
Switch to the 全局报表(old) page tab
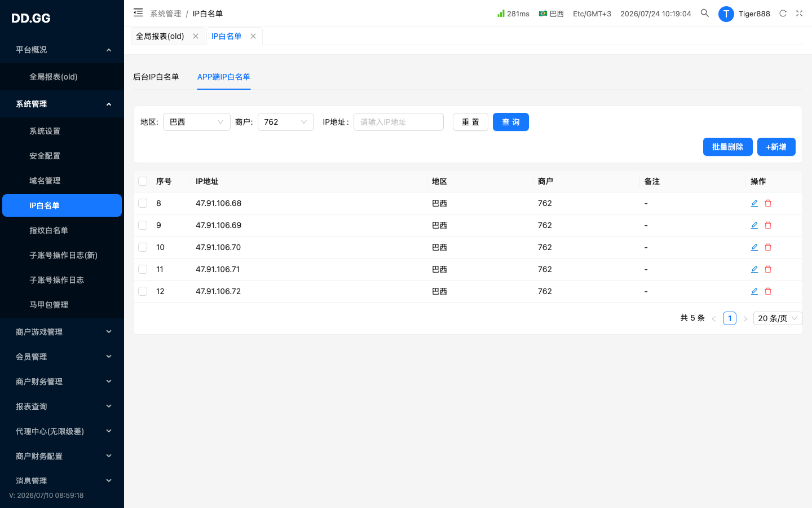160,36
